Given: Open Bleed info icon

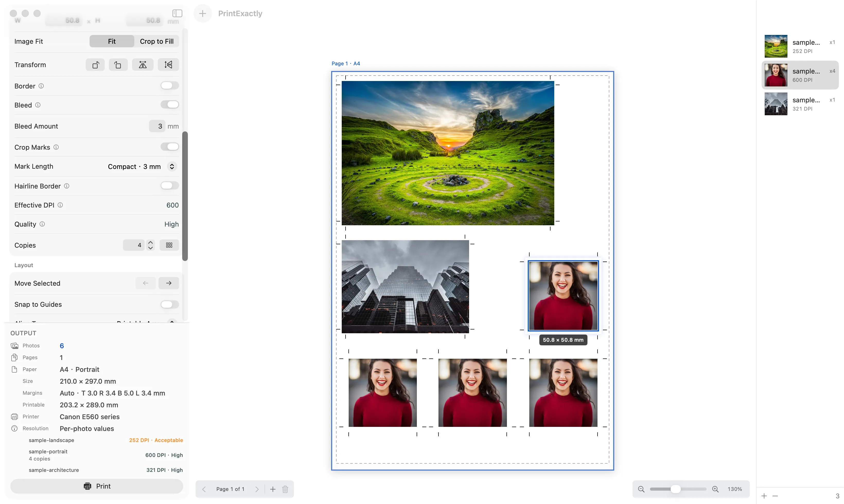Looking at the screenshot, I should pyautogui.click(x=38, y=105).
